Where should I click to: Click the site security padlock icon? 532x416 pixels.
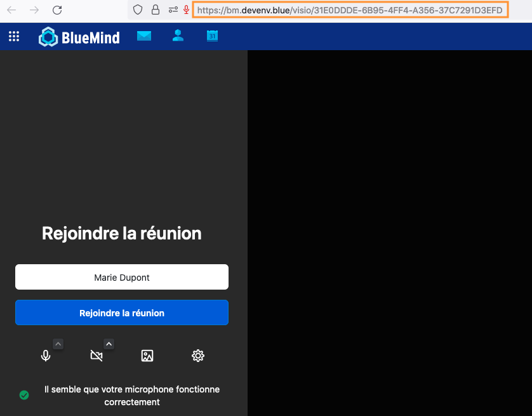pos(155,10)
